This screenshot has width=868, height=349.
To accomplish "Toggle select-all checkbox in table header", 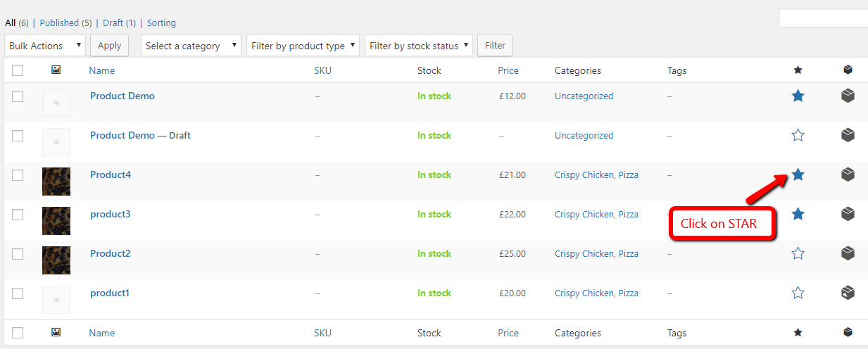I will click(x=18, y=70).
